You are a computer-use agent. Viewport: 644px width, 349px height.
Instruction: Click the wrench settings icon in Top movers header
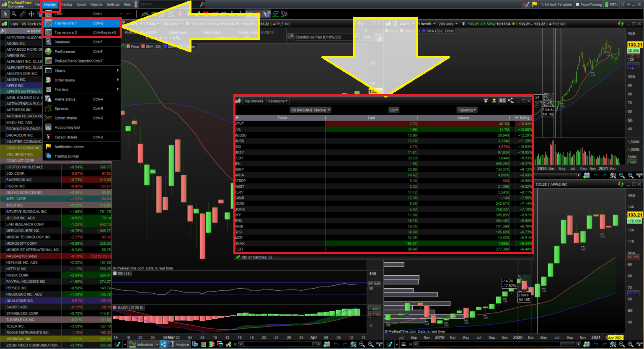tap(238, 118)
